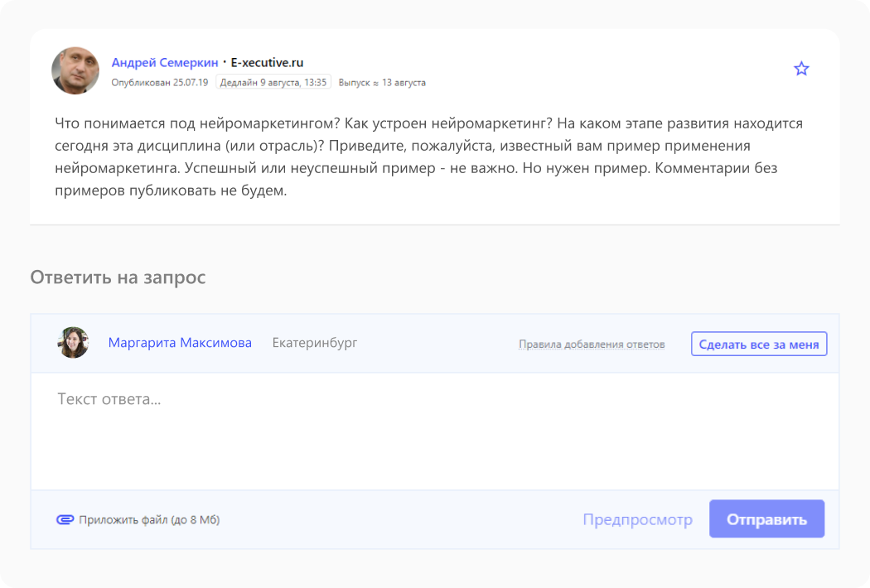
Task: Click the Ответить на запрос heading
Action: coord(118,277)
